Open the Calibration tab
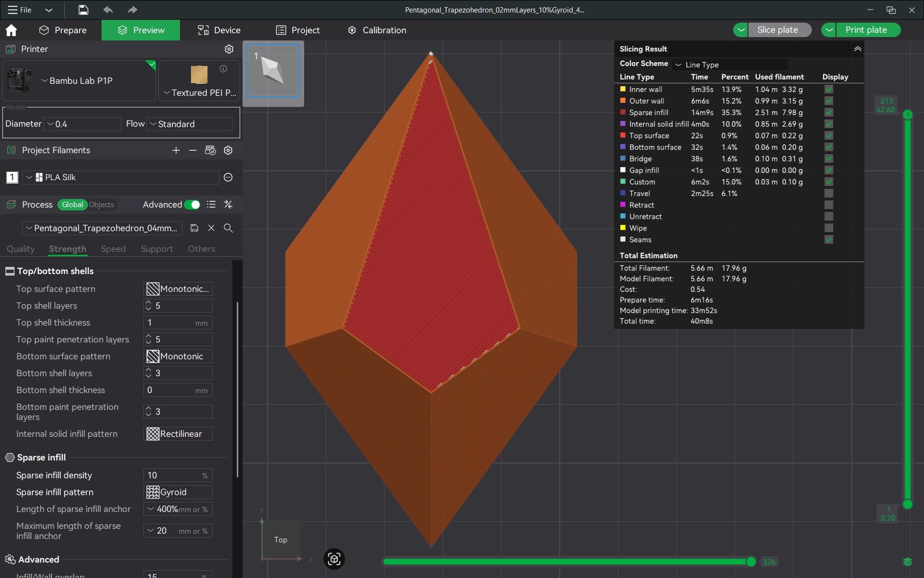924x578 pixels. (377, 30)
